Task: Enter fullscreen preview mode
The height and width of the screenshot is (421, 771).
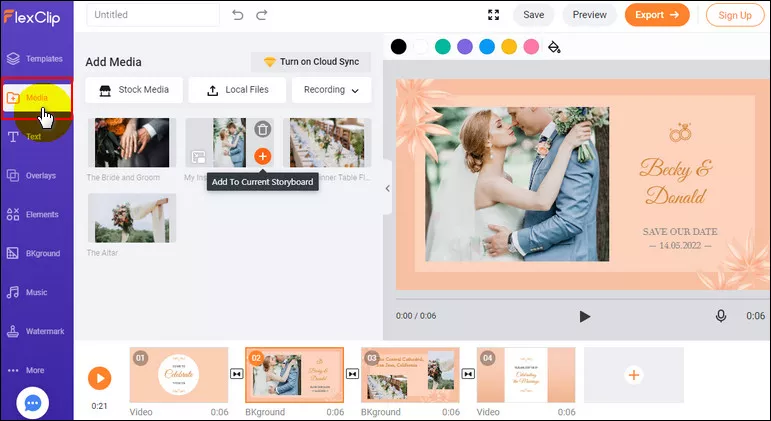Action: (493, 15)
